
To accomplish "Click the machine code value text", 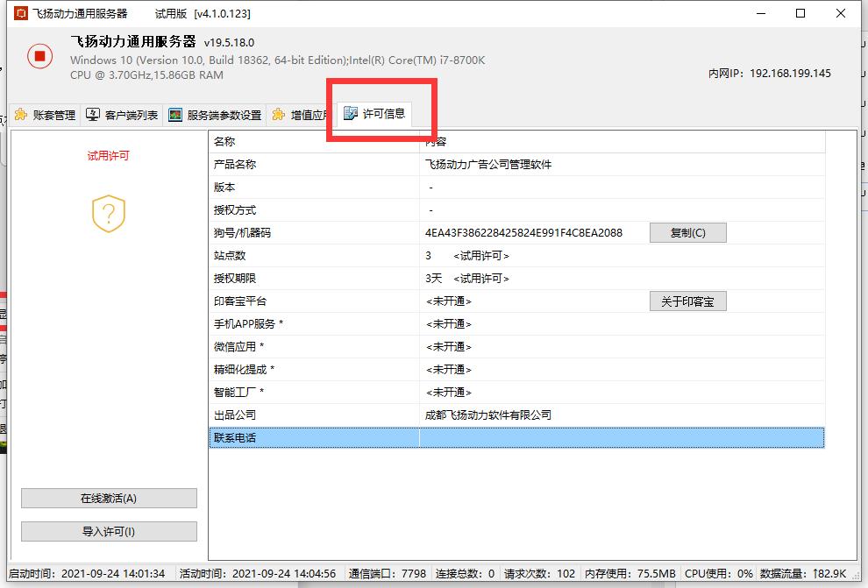I will pyautogui.click(x=523, y=232).
